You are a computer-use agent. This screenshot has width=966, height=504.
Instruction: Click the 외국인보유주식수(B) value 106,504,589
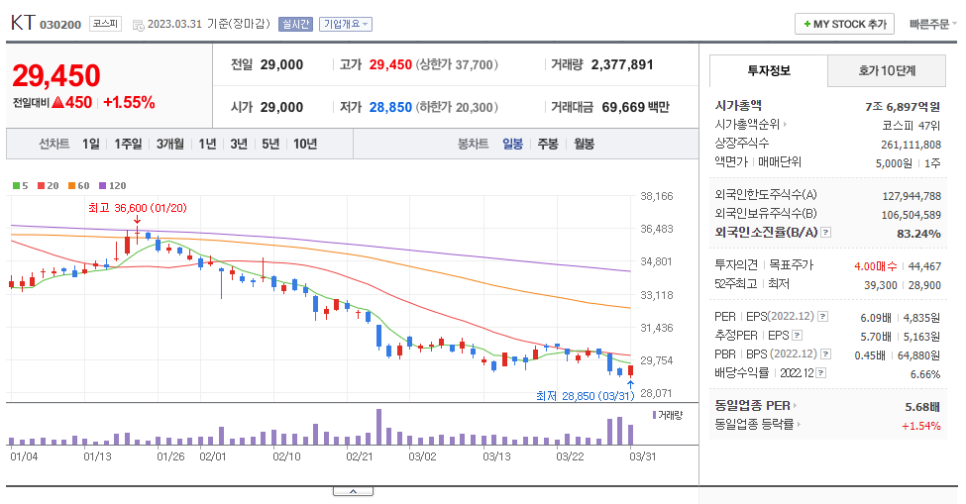pos(911,215)
